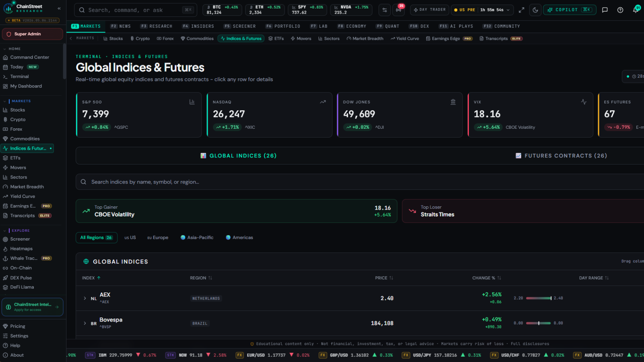Toggle Day Trader mode
This screenshot has height=362, width=644.
tap(429, 10)
